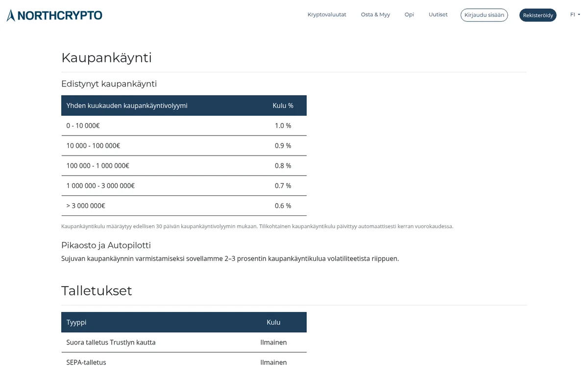Click the Tyyppi column header
The width and height of the screenshot is (588, 368).
(76, 322)
